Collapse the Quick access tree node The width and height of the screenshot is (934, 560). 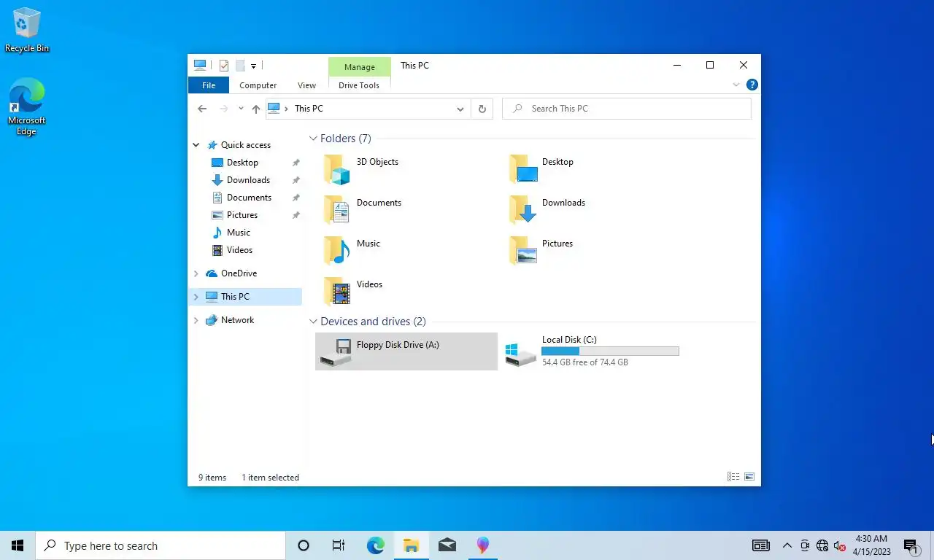[196, 145]
